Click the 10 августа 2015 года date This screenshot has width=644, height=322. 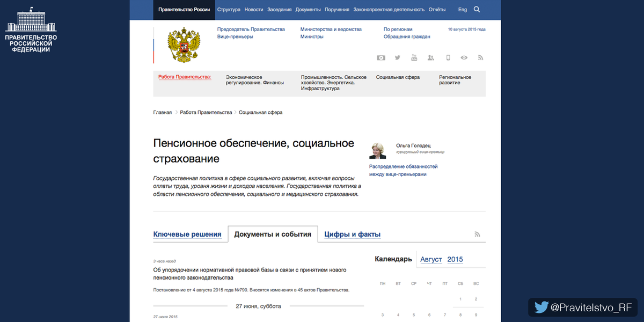click(x=467, y=30)
